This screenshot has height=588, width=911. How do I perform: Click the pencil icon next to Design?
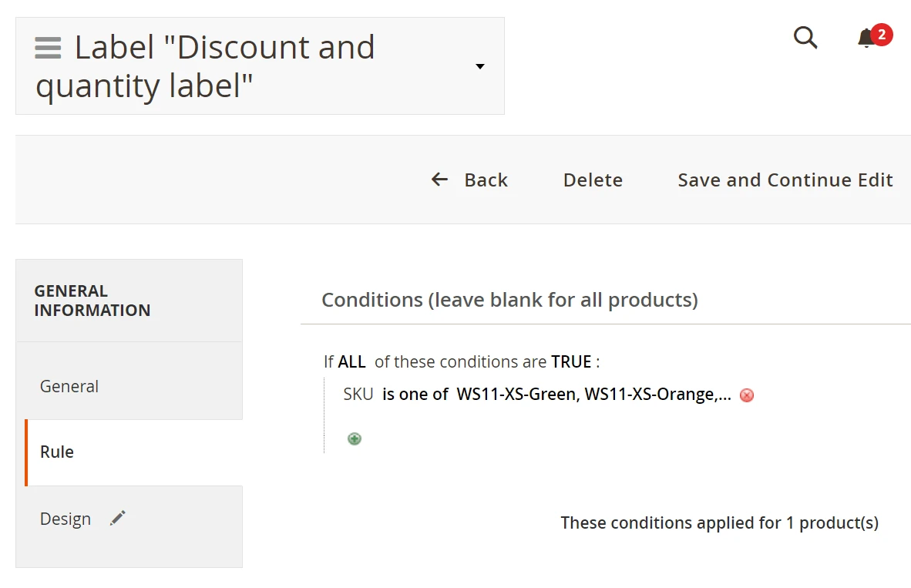117,519
